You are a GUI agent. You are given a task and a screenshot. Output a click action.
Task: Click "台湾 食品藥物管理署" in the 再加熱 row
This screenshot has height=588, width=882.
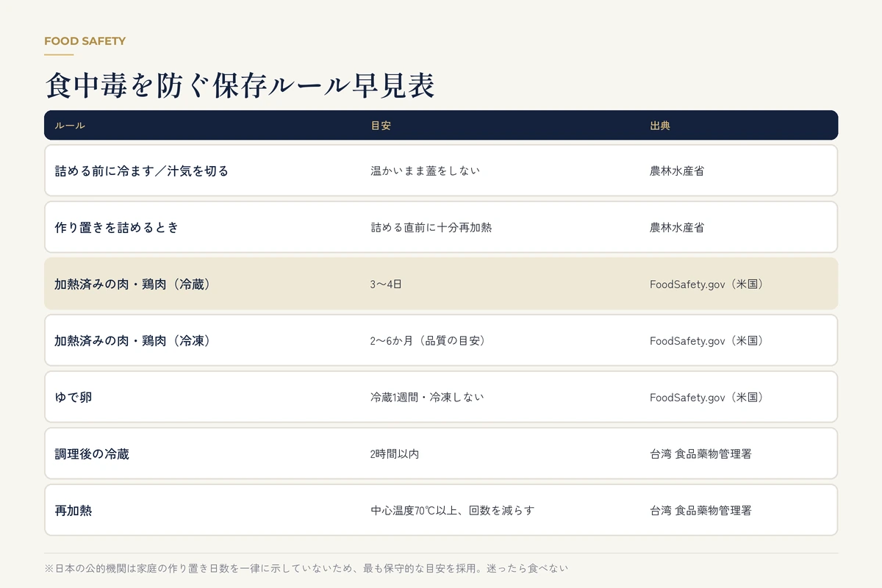(x=700, y=510)
